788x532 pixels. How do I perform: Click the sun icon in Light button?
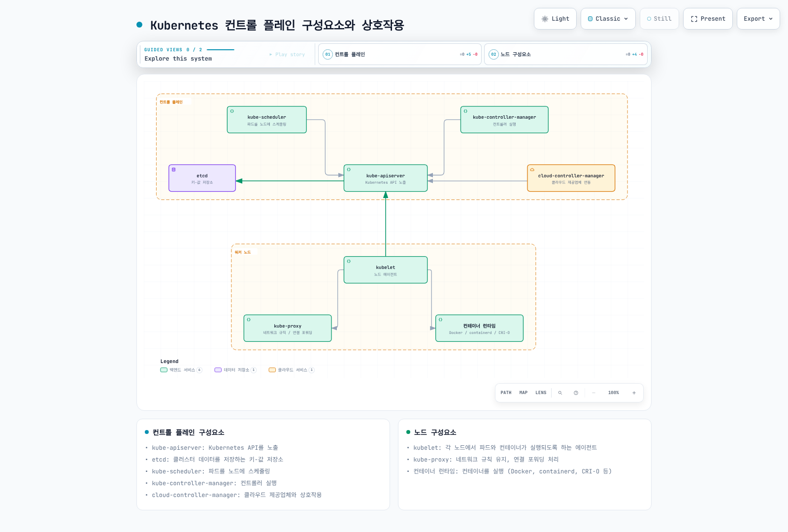545,19
